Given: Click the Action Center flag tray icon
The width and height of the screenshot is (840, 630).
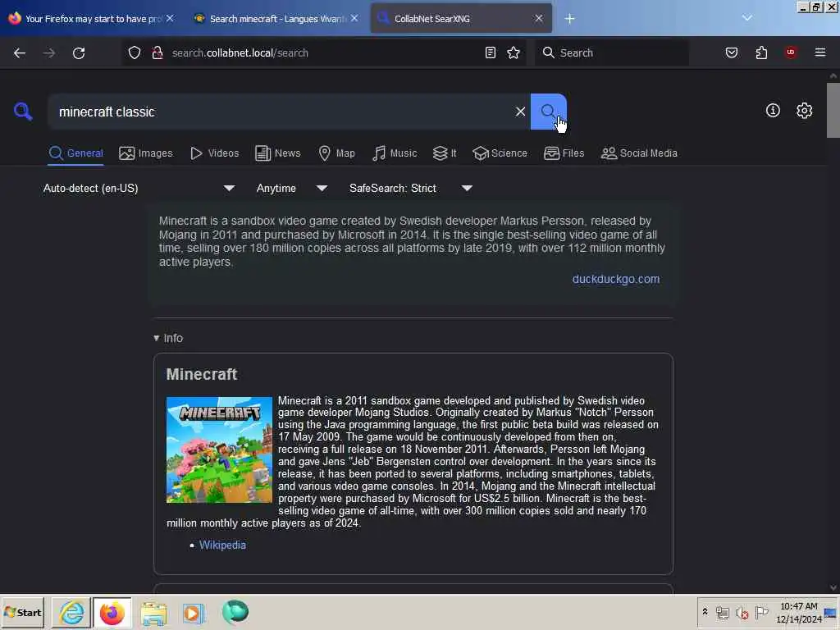Looking at the screenshot, I should (x=761, y=612).
